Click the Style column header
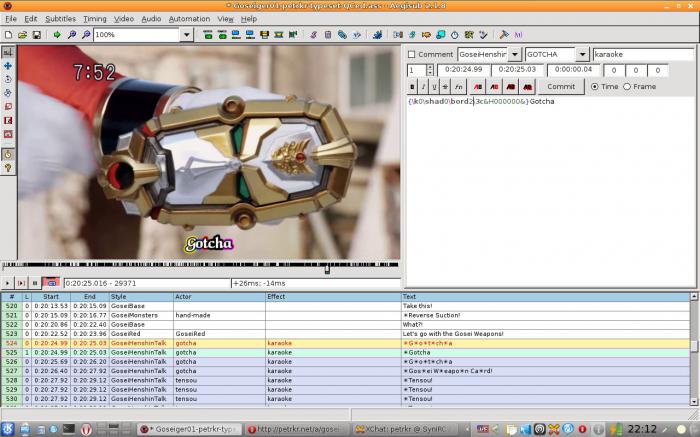700x437 pixels. coord(141,297)
